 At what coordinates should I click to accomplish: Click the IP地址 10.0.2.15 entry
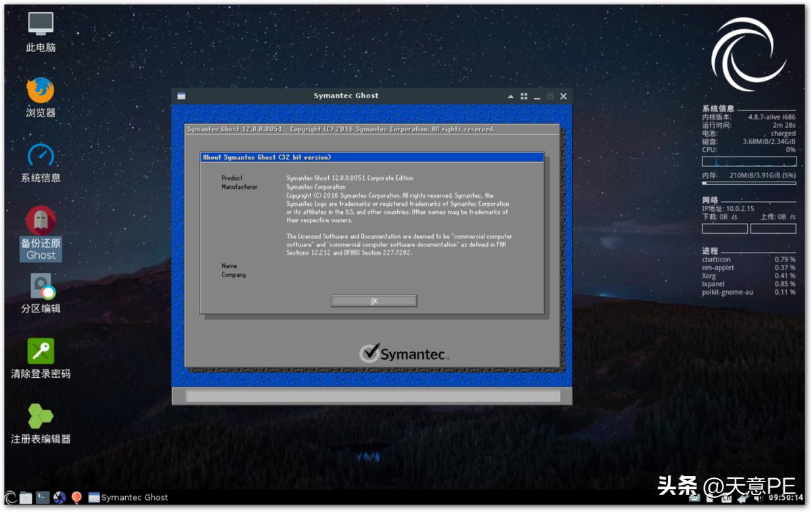point(729,209)
